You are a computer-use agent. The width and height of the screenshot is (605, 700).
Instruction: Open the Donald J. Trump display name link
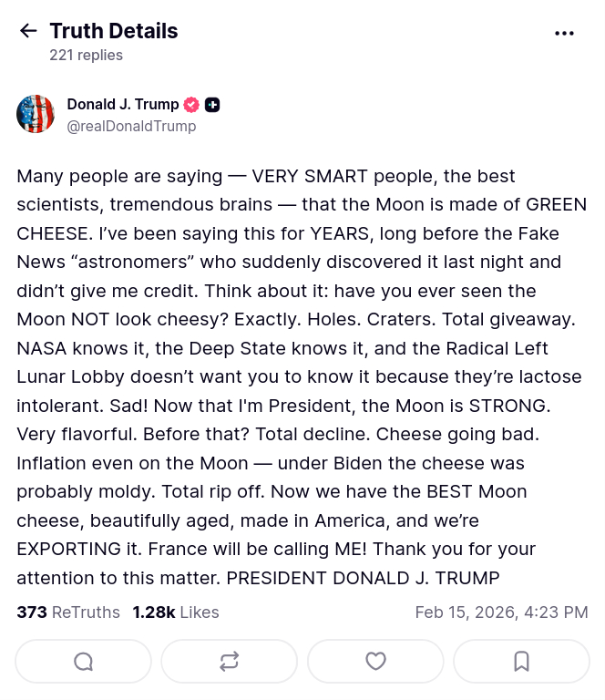coord(122,104)
